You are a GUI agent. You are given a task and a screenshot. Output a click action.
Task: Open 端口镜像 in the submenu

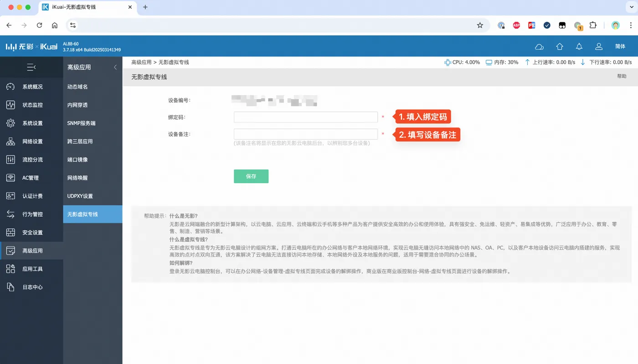[x=77, y=159]
